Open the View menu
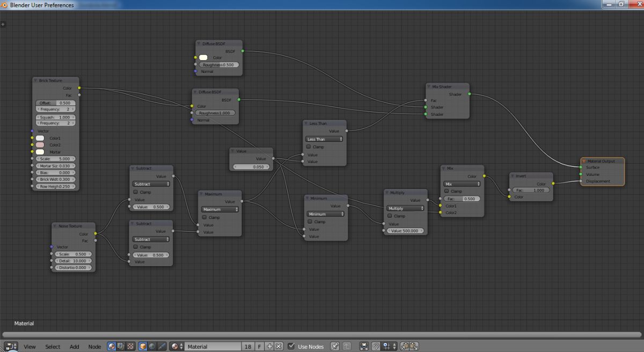The image size is (644, 352). point(30,347)
